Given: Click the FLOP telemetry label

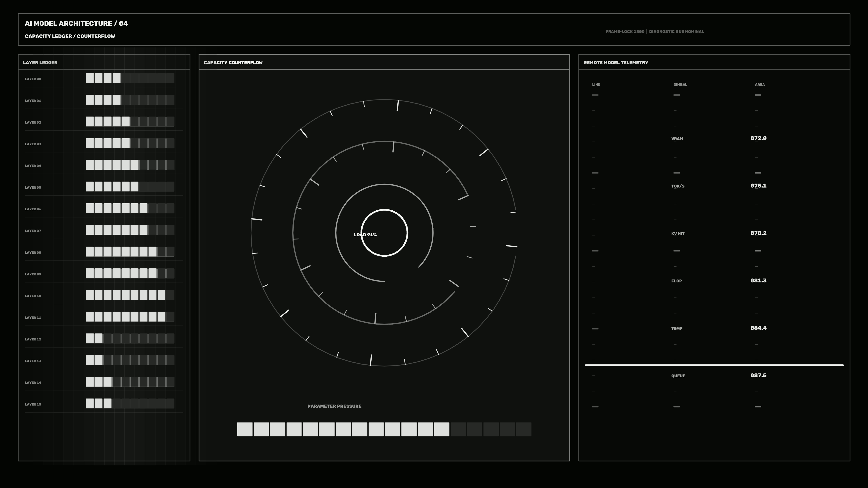Looking at the screenshot, I should (x=676, y=281).
